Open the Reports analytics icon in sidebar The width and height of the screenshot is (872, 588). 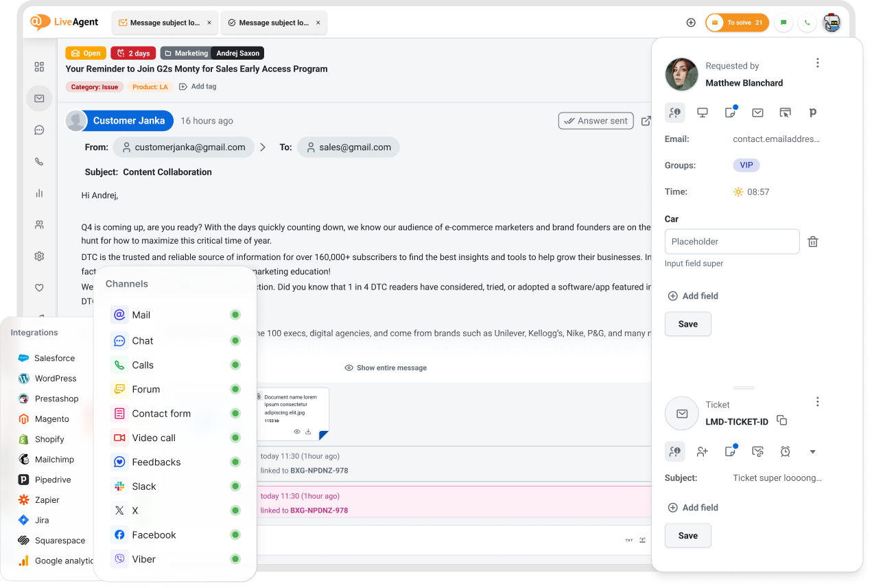pos(39,193)
